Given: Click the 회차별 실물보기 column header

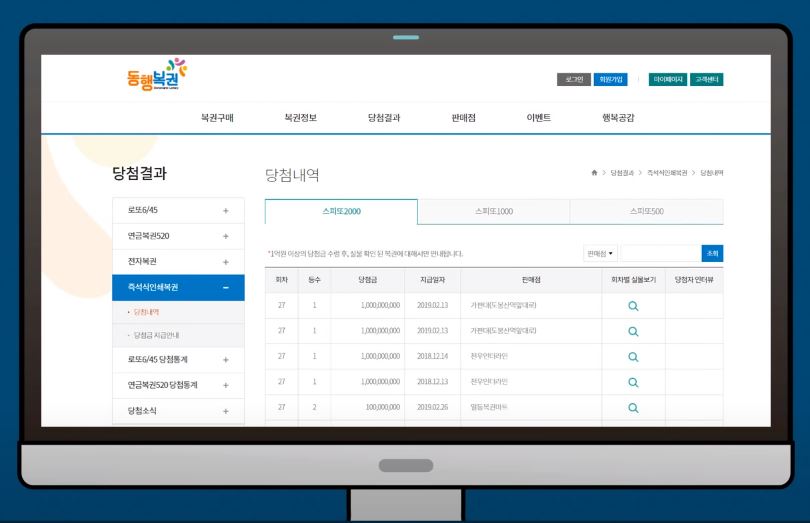Looking at the screenshot, I should click(633, 280).
